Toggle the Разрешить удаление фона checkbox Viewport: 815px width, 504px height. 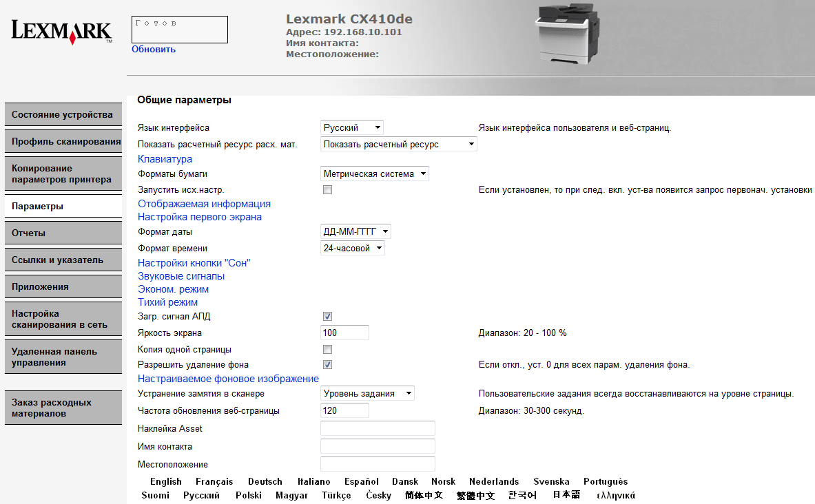click(327, 365)
